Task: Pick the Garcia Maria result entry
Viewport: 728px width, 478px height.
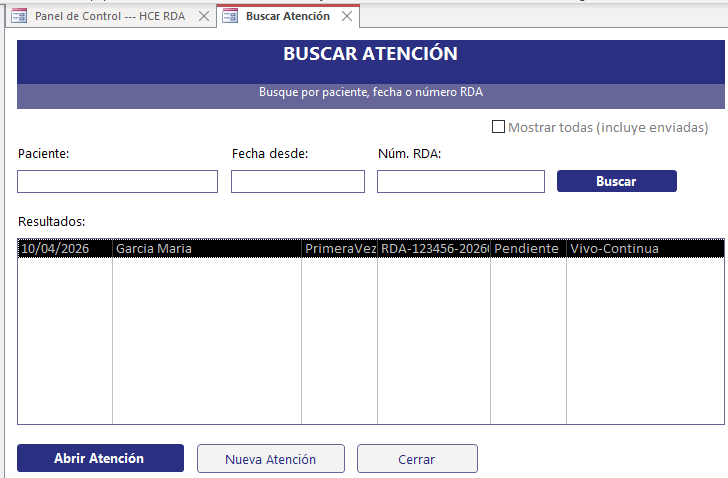Action: (x=154, y=249)
